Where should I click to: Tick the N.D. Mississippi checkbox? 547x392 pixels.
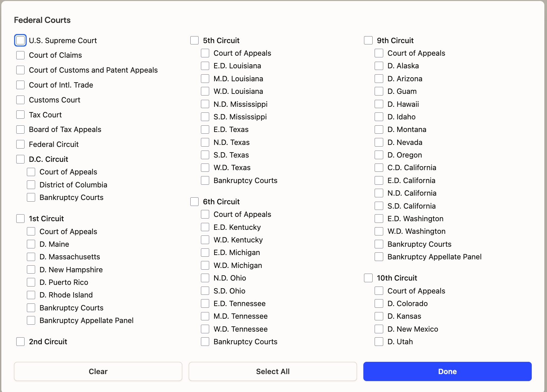point(205,104)
